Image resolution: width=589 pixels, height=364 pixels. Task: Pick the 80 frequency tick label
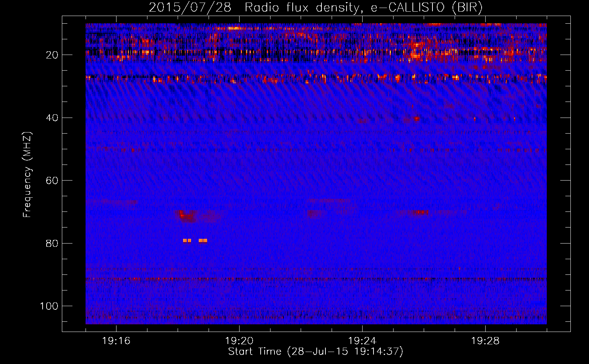tap(52, 244)
